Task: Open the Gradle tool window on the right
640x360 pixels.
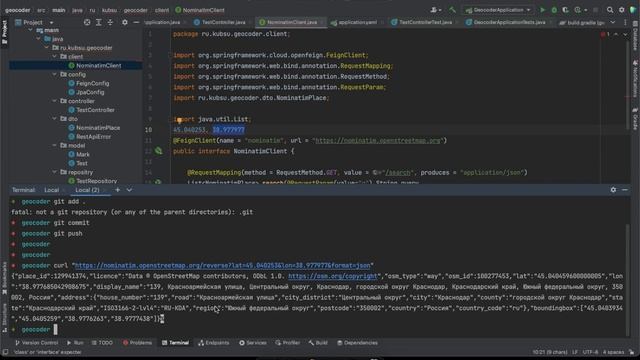Action: [635, 119]
